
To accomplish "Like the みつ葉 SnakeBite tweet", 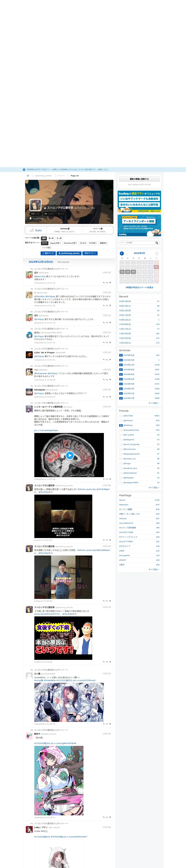I will tap(110, 724).
